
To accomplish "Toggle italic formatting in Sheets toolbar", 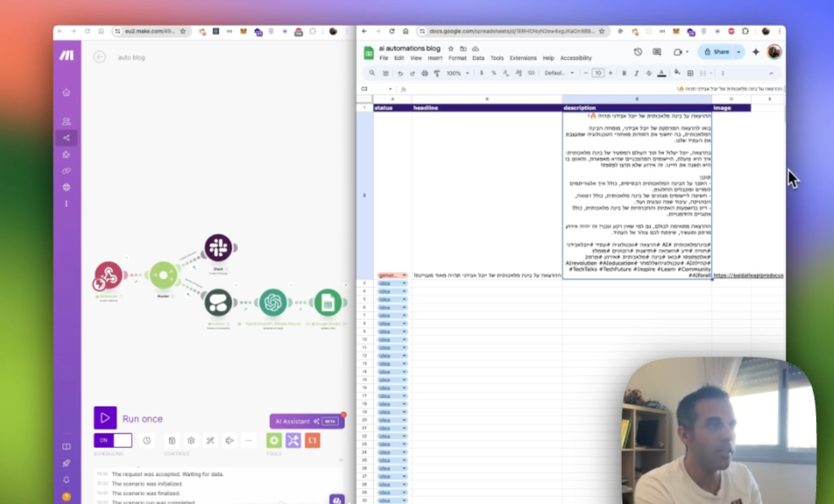I will pos(636,74).
